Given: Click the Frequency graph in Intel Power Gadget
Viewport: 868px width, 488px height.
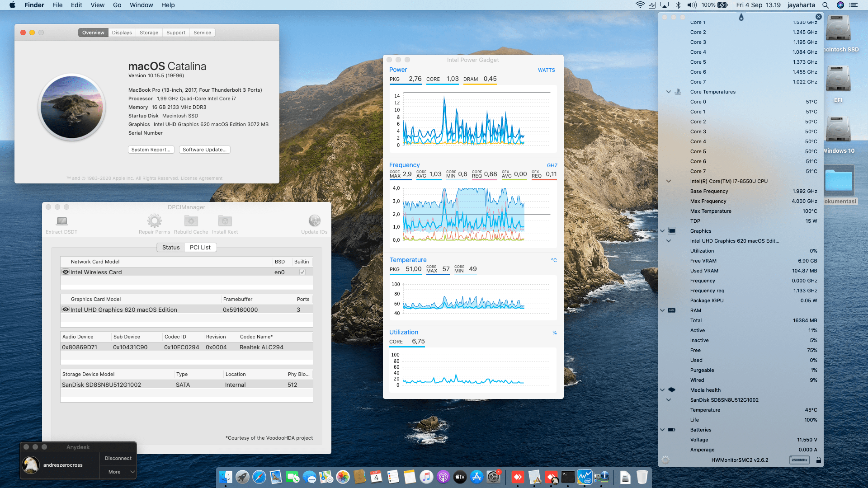Looking at the screenshot, I should point(473,215).
